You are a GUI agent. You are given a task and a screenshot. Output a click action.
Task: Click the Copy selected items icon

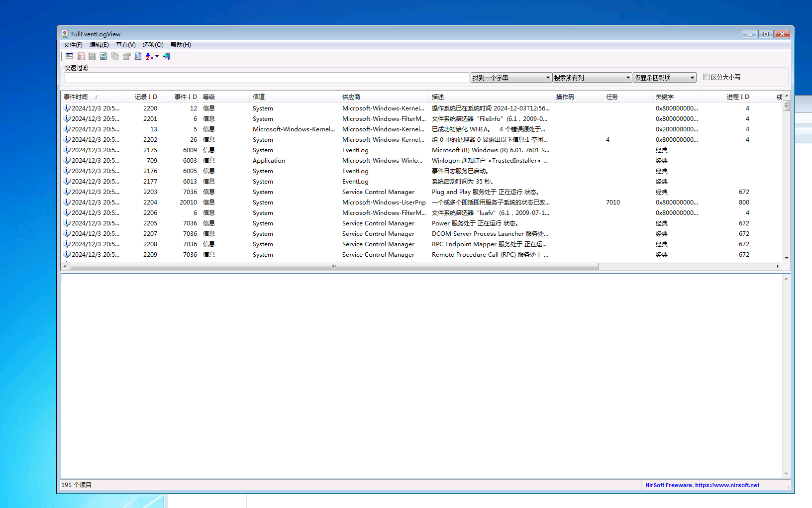[x=115, y=56]
